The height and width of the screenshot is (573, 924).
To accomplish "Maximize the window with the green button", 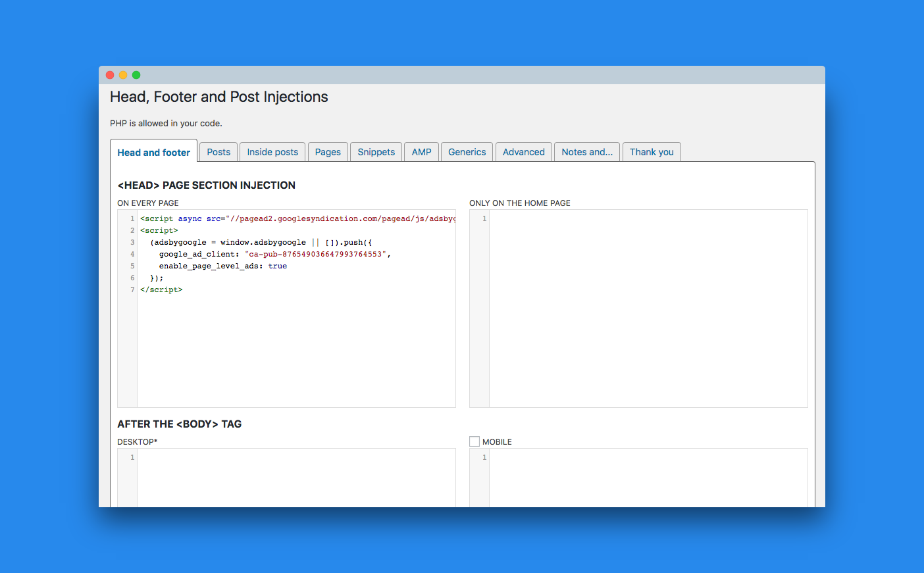I will click(136, 75).
